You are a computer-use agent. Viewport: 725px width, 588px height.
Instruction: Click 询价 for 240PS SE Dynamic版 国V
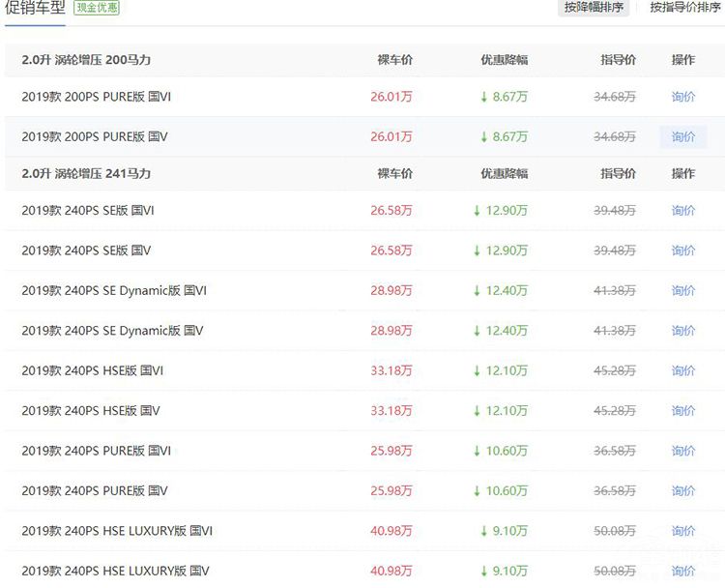click(683, 331)
